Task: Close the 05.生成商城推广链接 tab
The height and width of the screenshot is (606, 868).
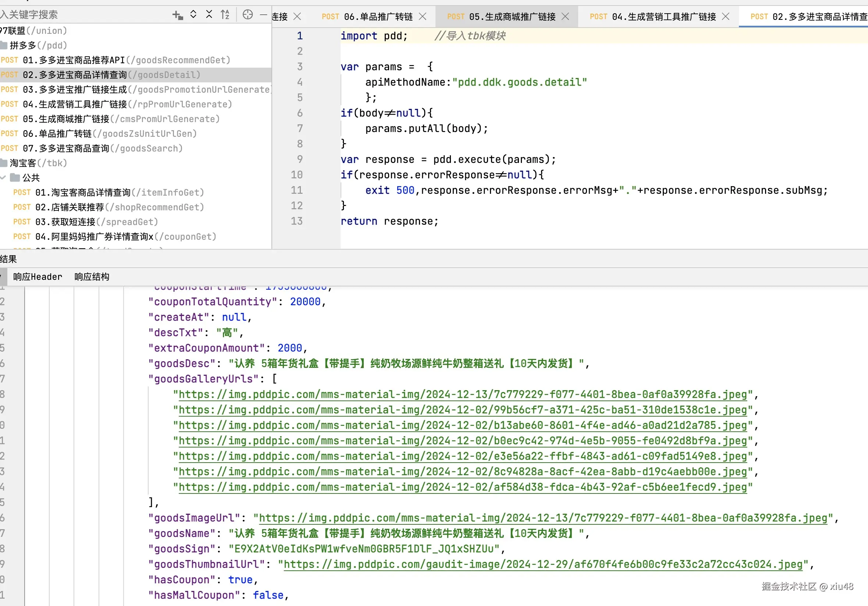Action: point(565,17)
